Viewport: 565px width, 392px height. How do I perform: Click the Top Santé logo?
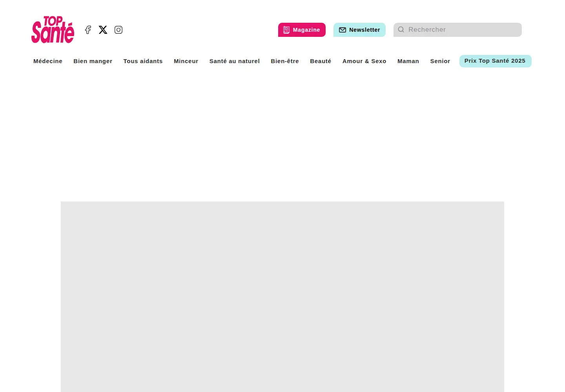pyautogui.click(x=53, y=30)
